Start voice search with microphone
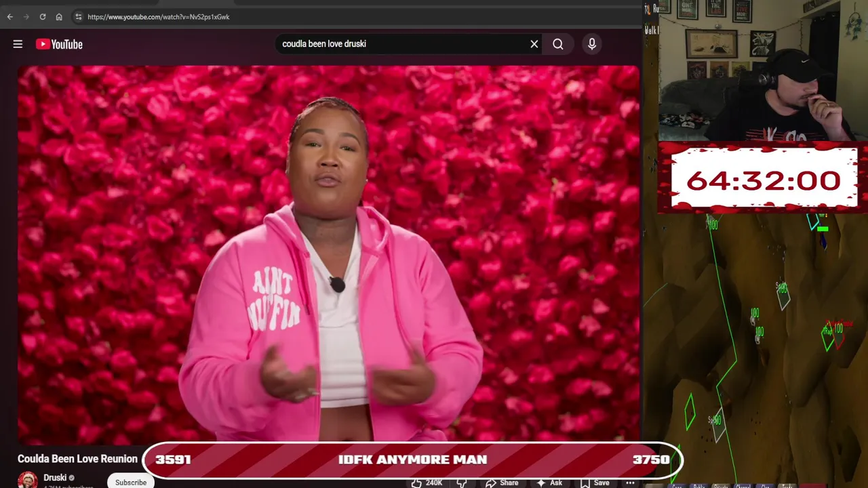This screenshot has width=868, height=488. click(592, 44)
